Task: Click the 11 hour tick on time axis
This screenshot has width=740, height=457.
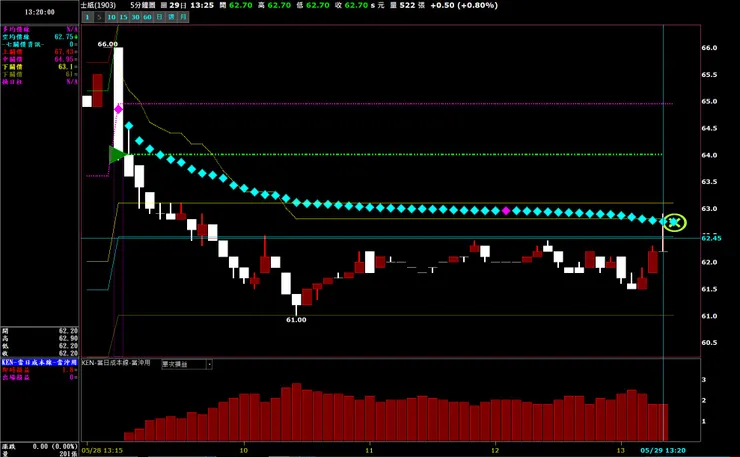Action: click(369, 450)
